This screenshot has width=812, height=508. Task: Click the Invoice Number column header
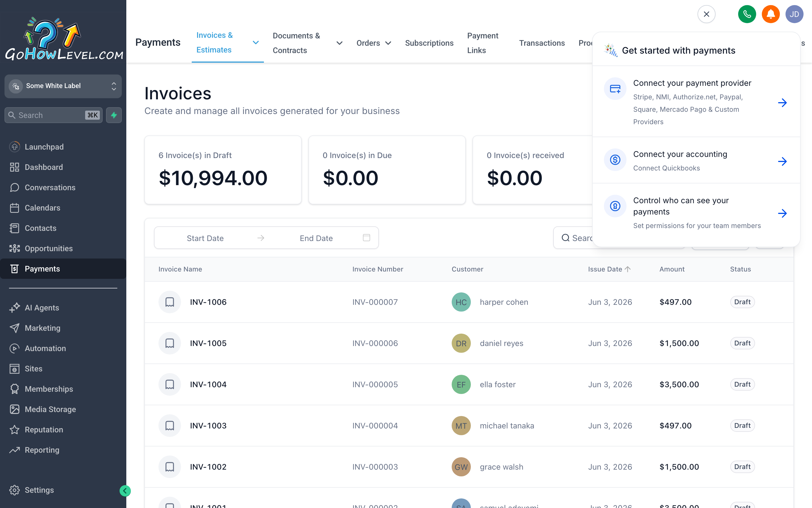378,269
